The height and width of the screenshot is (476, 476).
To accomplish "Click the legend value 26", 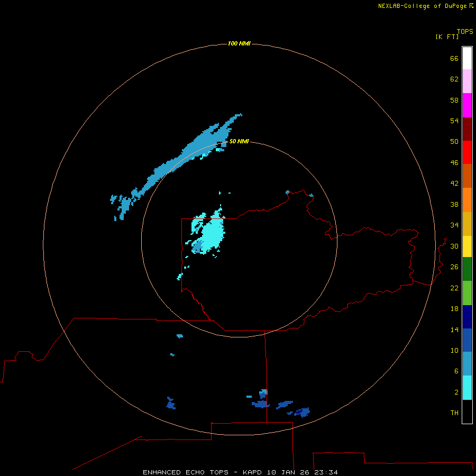I will click(454, 267).
